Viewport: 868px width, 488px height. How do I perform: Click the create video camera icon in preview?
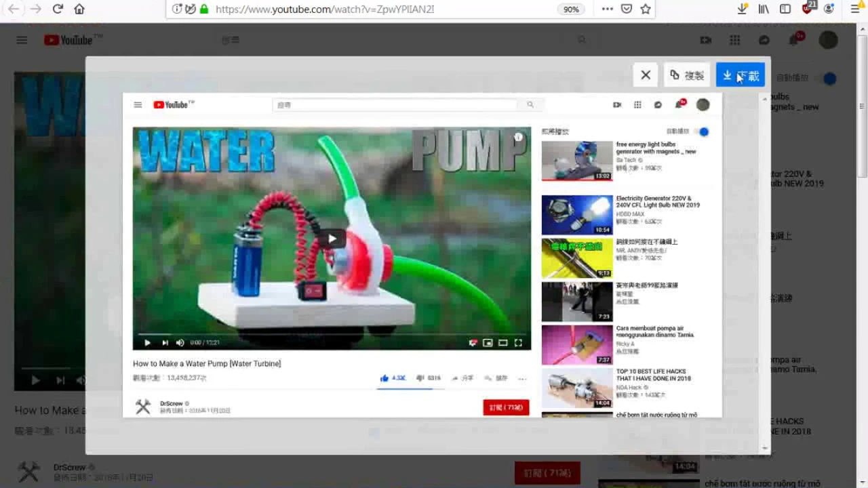pyautogui.click(x=617, y=105)
